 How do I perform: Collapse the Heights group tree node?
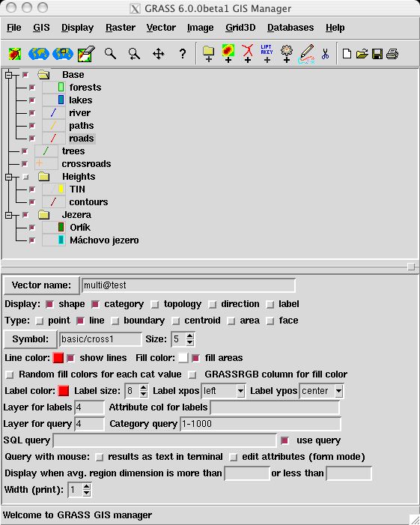(x=9, y=177)
